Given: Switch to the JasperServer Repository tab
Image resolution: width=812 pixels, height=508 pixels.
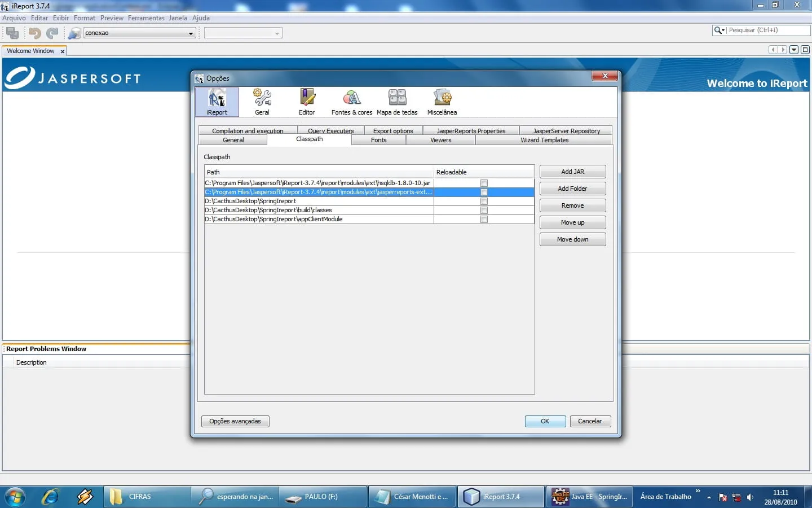Looking at the screenshot, I should point(566,131).
